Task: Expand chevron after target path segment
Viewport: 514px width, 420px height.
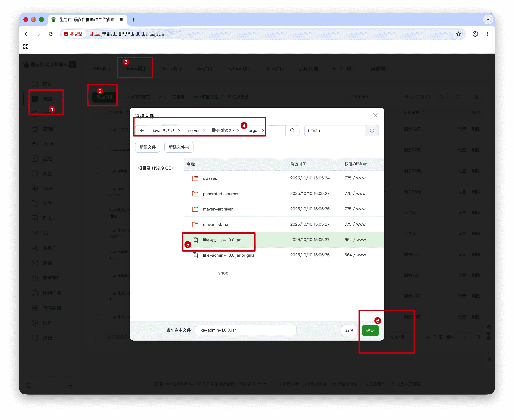Action: coord(262,130)
